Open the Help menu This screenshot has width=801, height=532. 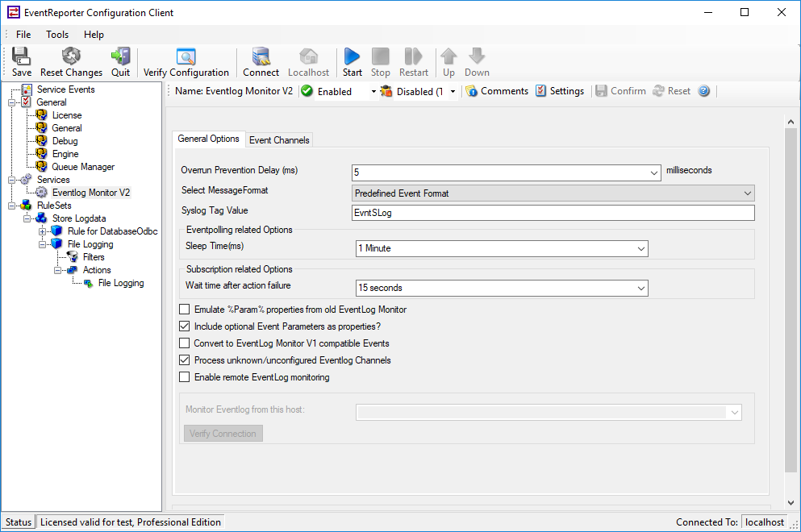pyautogui.click(x=94, y=34)
